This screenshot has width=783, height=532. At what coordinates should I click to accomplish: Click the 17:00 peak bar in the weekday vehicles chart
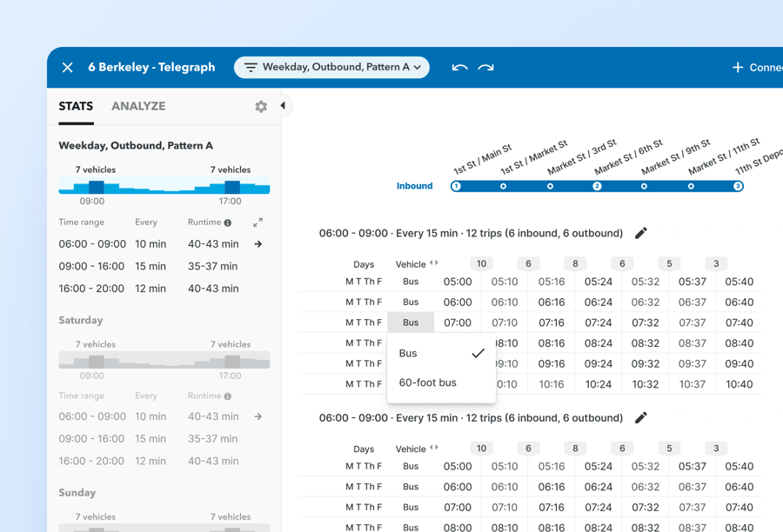232,187
